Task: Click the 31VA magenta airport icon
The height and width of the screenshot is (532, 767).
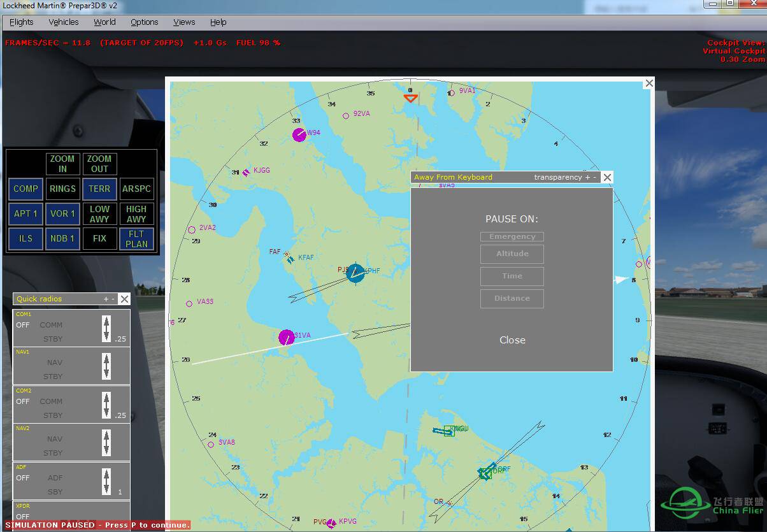Action: [286, 337]
